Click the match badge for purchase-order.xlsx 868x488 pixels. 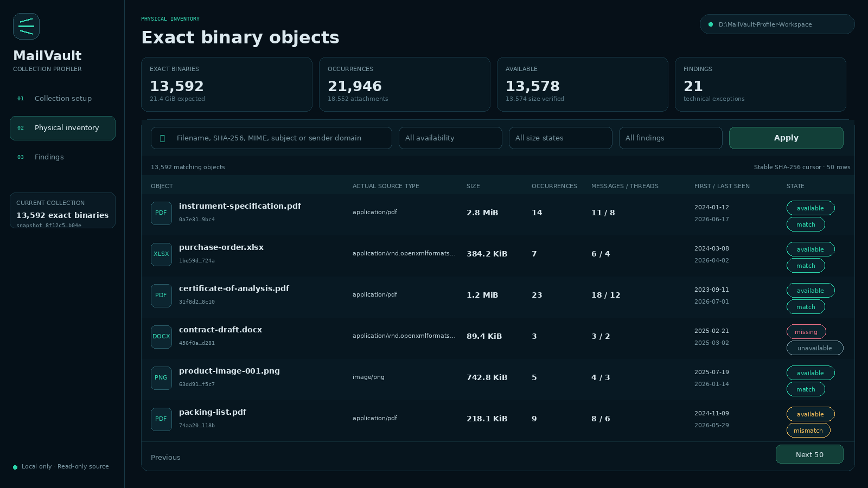coord(806,266)
